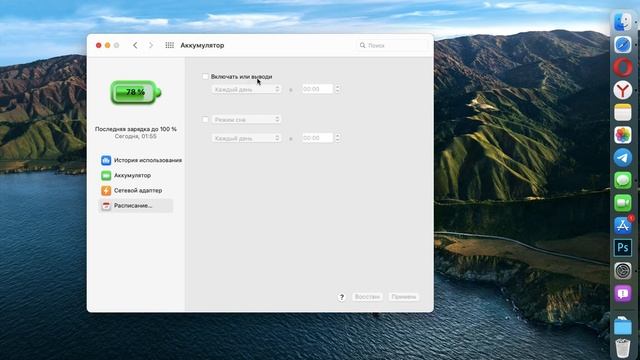Viewport: 640px width, 360px height.
Task: Open second Каждый день dropdown below Режим сна
Action: click(247, 138)
